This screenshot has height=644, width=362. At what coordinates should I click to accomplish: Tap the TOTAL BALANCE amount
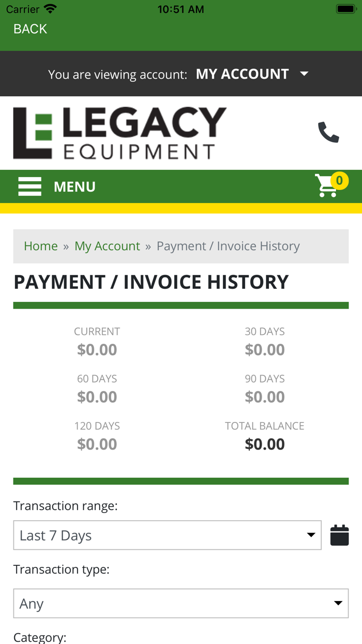click(x=265, y=444)
